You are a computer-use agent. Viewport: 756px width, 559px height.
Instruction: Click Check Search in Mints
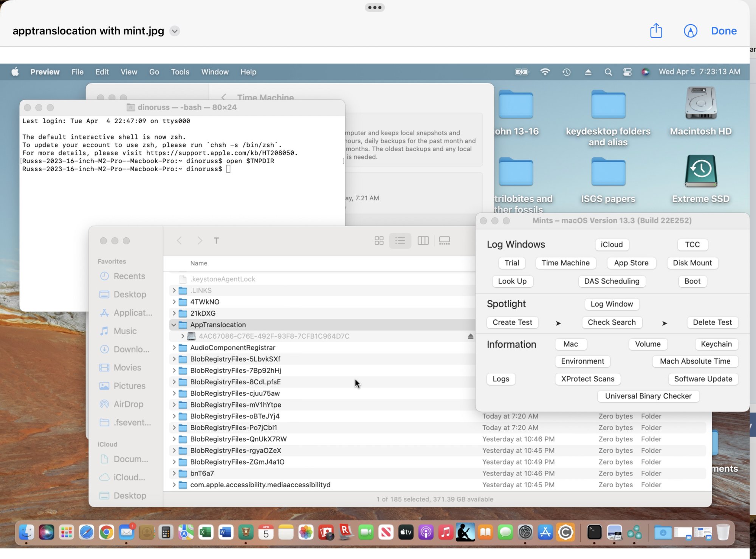click(x=612, y=322)
